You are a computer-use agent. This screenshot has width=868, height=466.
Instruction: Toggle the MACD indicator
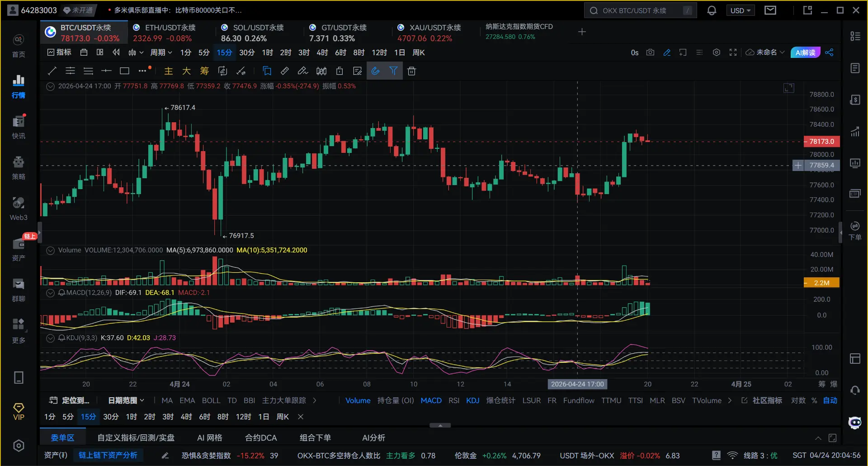pos(431,400)
